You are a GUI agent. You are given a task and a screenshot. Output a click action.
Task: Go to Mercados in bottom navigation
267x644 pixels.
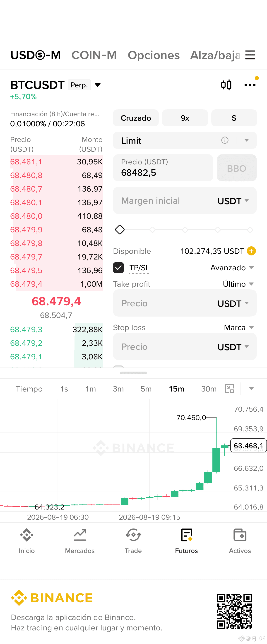[x=80, y=541]
